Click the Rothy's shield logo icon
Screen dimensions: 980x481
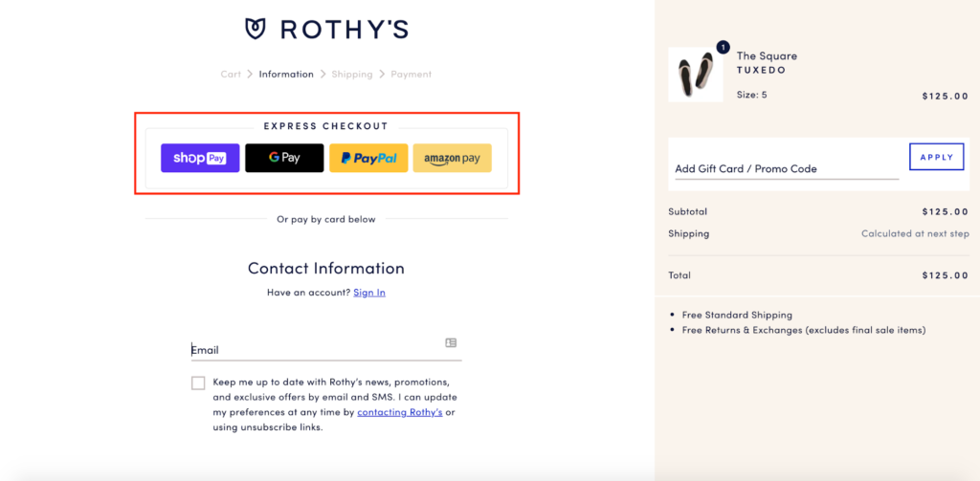click(x=256, y=29)
